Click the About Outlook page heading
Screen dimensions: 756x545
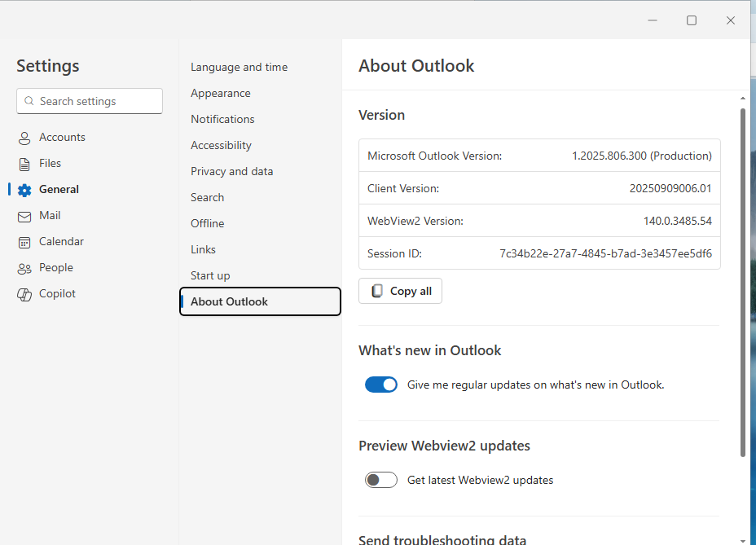coord(416,66)
